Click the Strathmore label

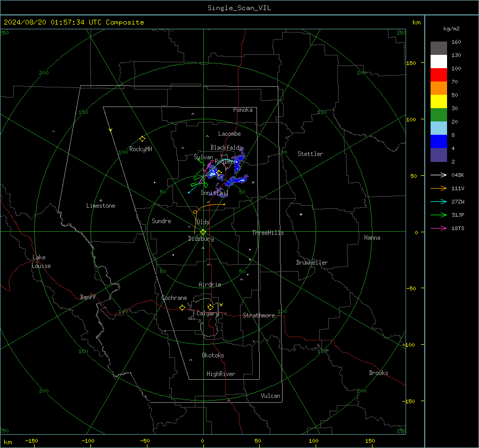tap(259, 315)
